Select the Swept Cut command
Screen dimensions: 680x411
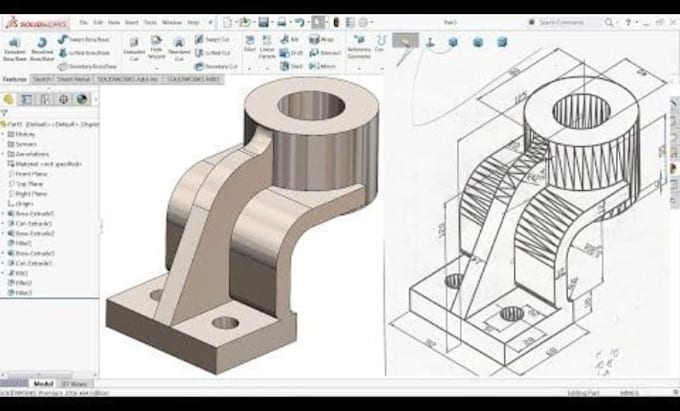pos(212,39)
